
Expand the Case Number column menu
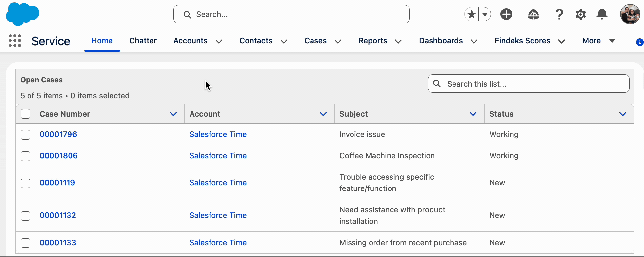point(173,114)
